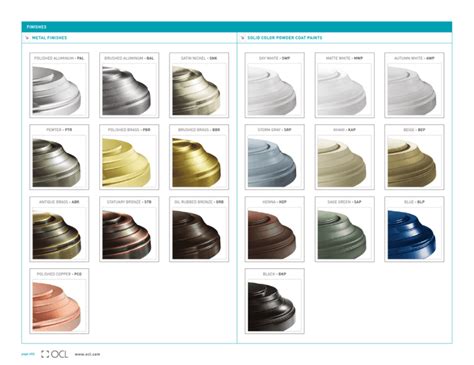Choose the Khaki KAP swatch image

[x=342, y=163]
